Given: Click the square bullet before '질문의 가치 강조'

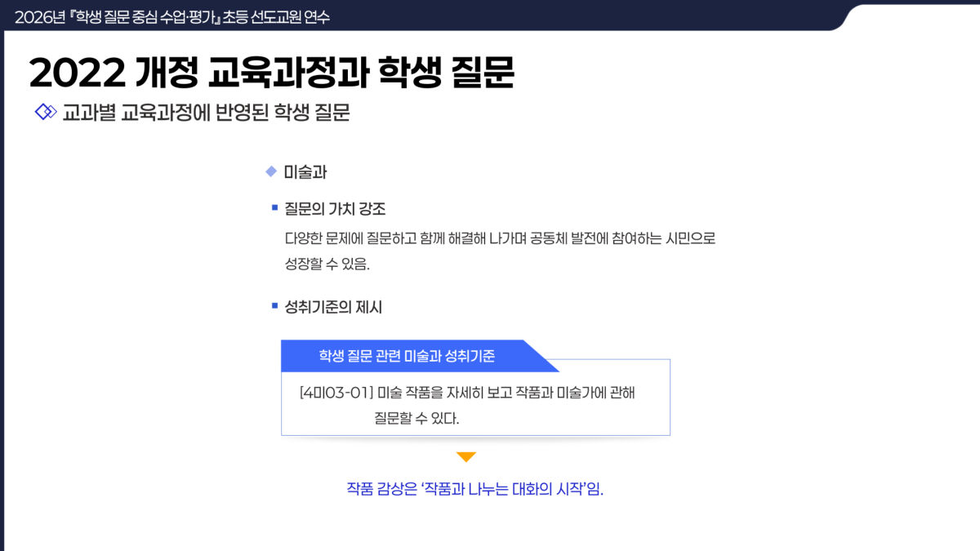Looking at the screenshot, I should coord(275,208).
